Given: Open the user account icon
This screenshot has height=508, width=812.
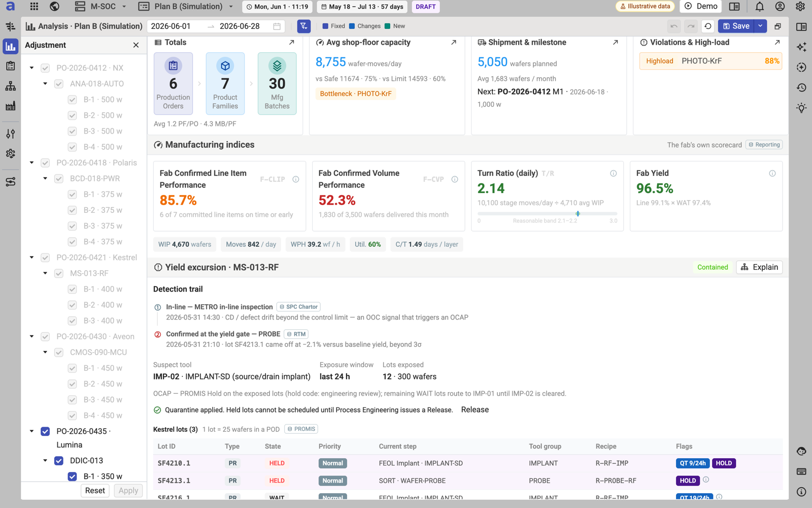Looking at the screenshot, I should click(780, 7).
